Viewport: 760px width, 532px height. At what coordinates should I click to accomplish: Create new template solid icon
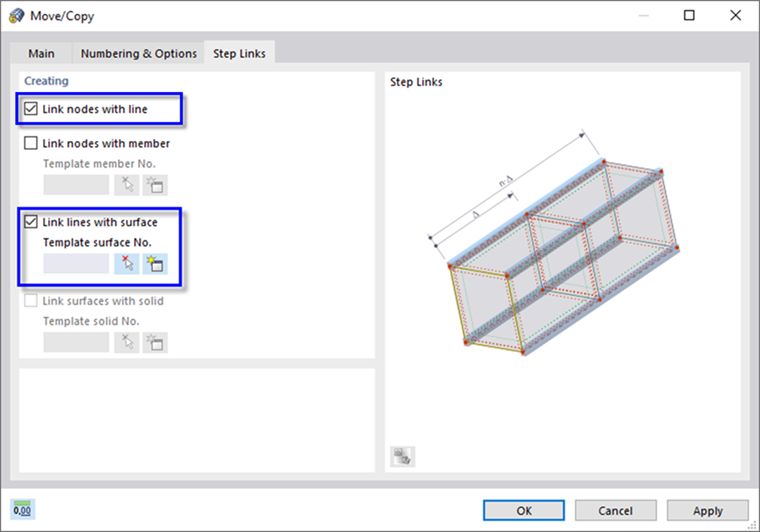click(x=155, y=343)
